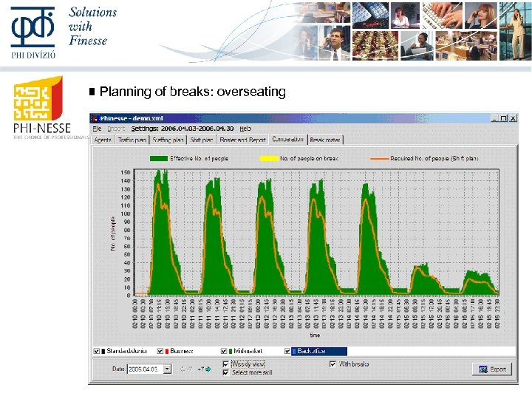The image size is (532, 399).
Task: Switch to the Staffing plan tab
Action: [168, 140]
